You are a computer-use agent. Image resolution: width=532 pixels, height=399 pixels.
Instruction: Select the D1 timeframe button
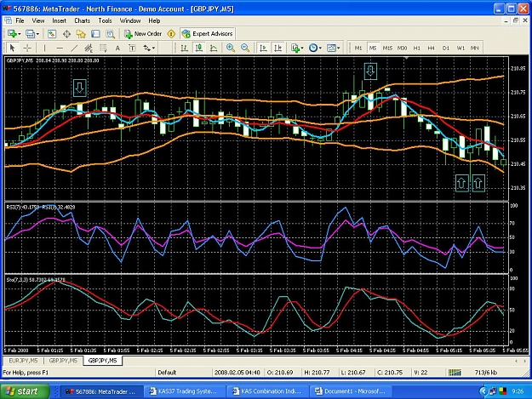click(x=446, y=48)
